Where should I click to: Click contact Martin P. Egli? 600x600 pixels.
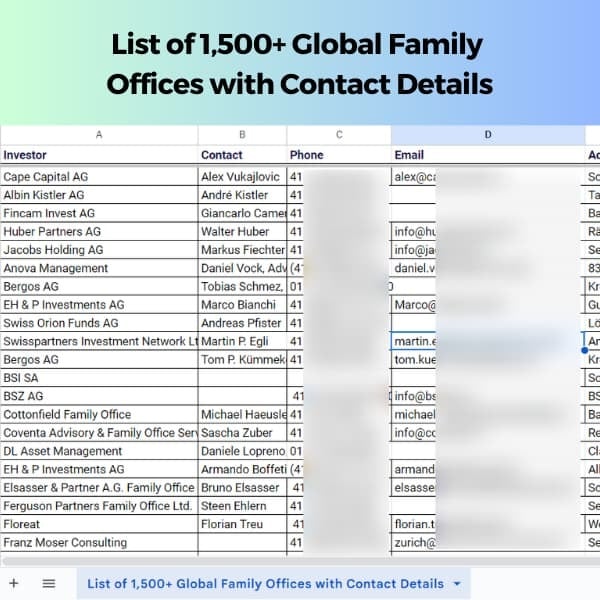[x=242, y=341]
